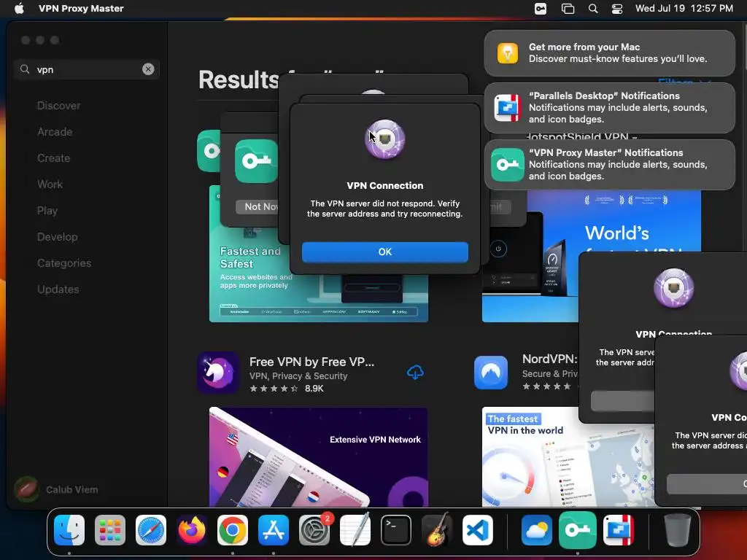The image size is (747, 560).
Task: Open VPN Proxy Master in the Dock
Action: tap(578, 530)
